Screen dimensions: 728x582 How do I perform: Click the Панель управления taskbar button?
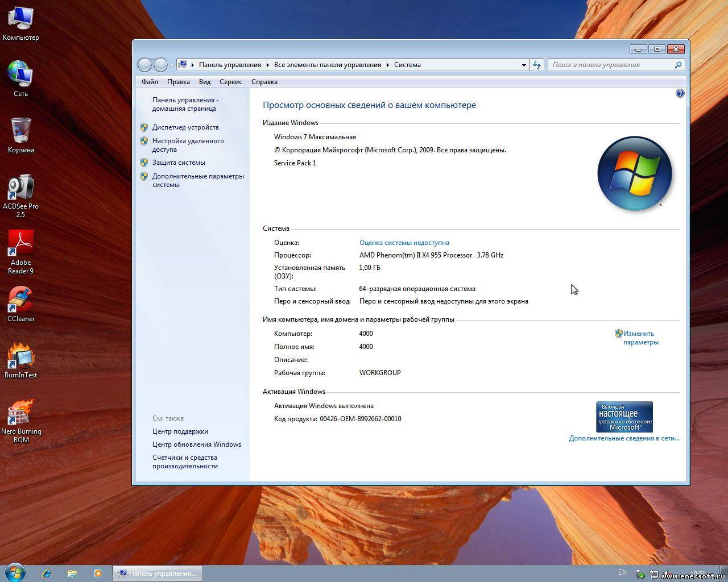point(158,573)
